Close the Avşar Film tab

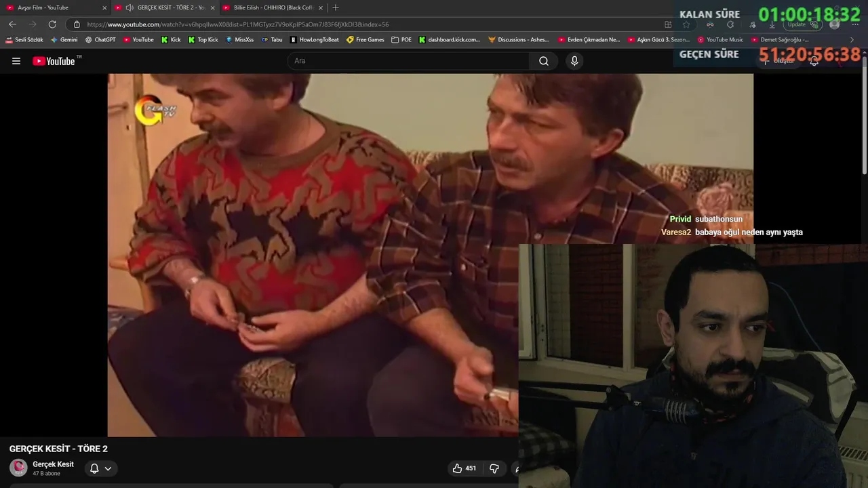click(x=104, y=7)
